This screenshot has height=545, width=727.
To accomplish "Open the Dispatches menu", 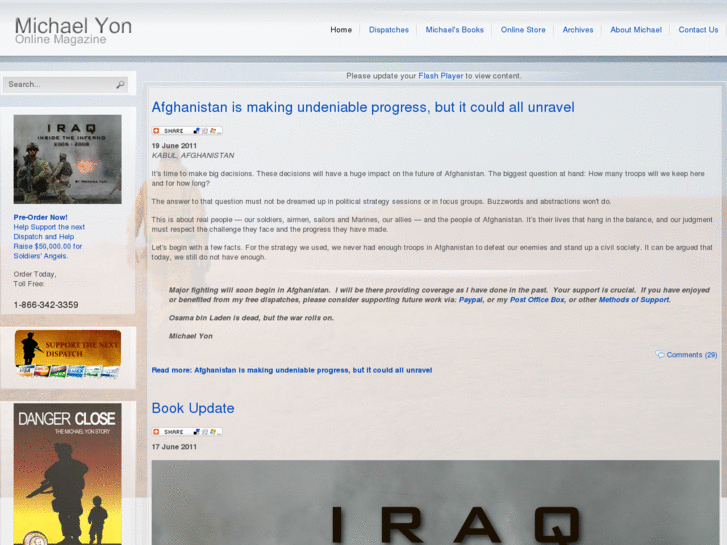I will click(389, 30).
